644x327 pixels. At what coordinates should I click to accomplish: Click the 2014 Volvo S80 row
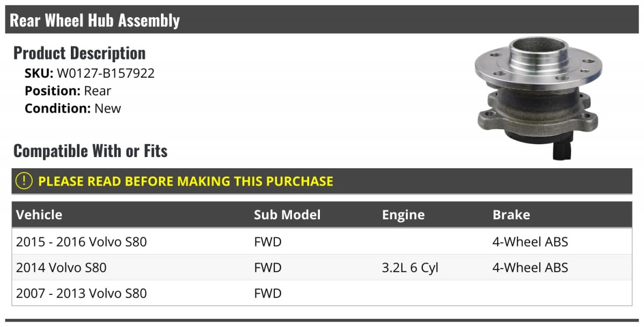point(322,267)
